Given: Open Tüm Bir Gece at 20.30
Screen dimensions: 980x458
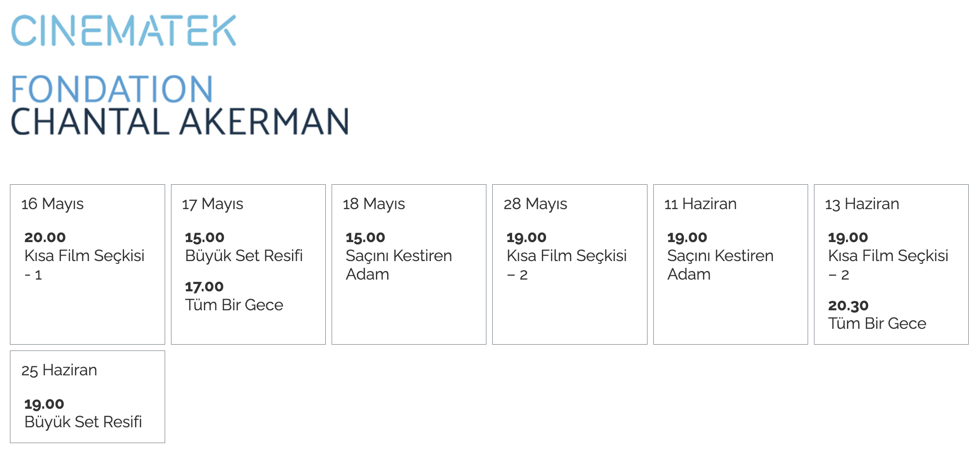Looking at the screenshot, I should click(877, 323).
